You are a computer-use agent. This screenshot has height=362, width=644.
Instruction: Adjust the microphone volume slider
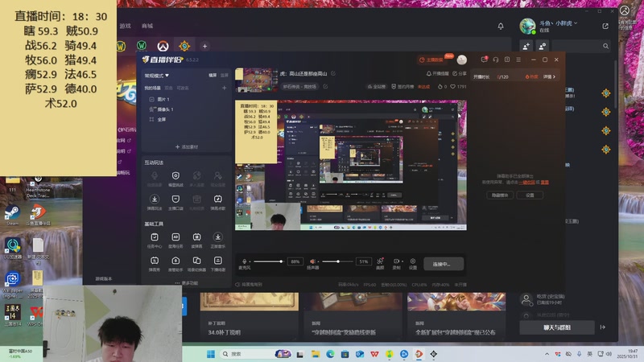coord(268,261)
